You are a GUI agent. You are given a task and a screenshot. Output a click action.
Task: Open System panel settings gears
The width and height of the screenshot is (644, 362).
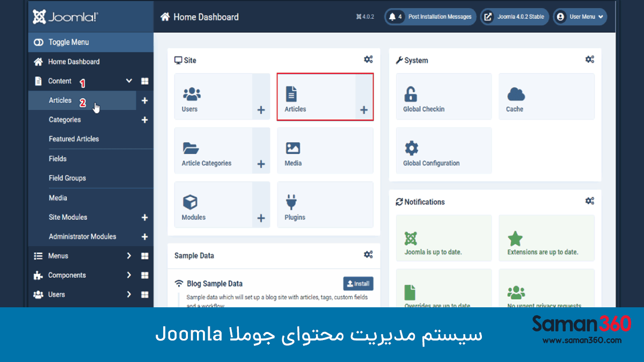pos(590,60)
